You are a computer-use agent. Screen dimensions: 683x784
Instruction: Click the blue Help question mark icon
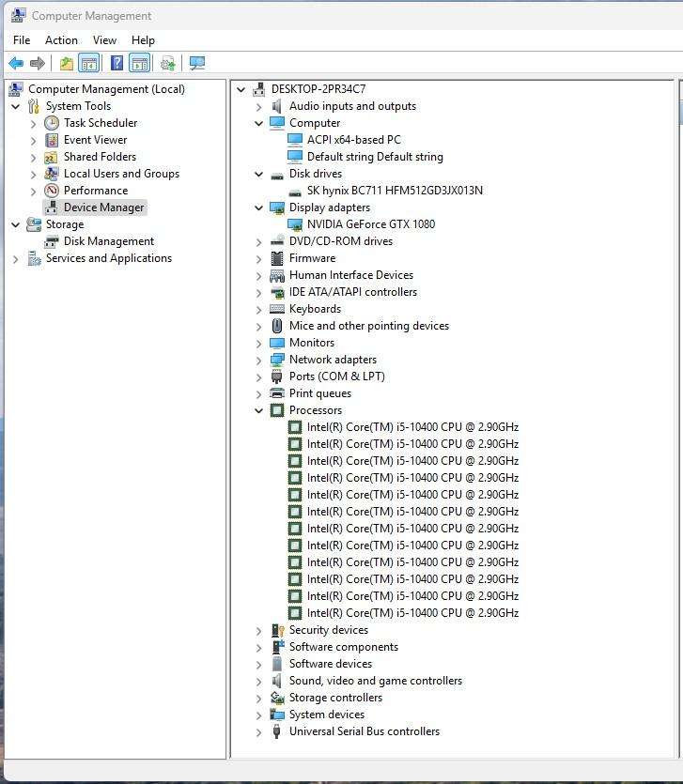(x=116, y=63)
